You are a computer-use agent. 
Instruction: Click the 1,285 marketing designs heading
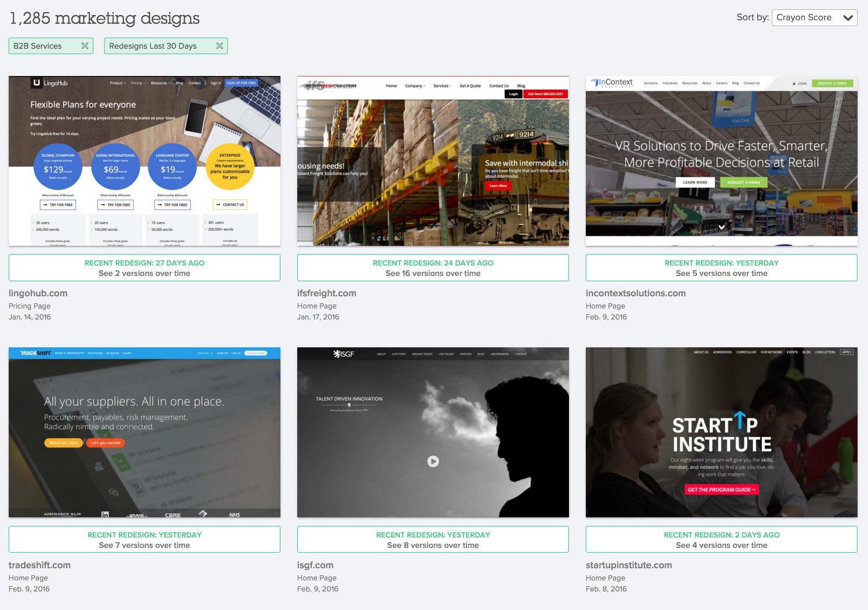[x=105, y=19]
